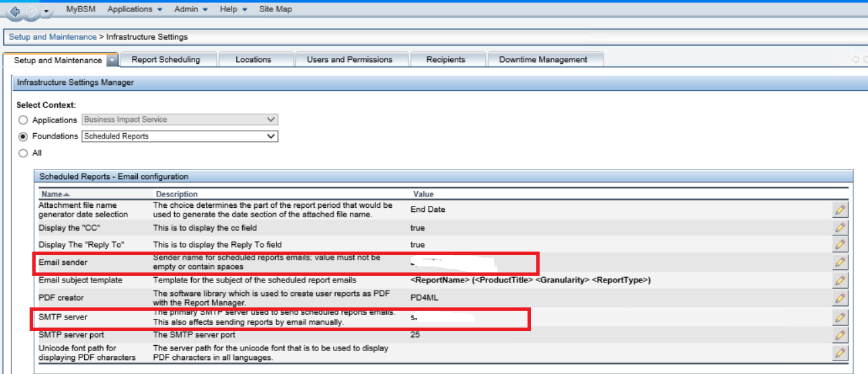Click the "PDF creator" row name

click(x=61, y=297)
